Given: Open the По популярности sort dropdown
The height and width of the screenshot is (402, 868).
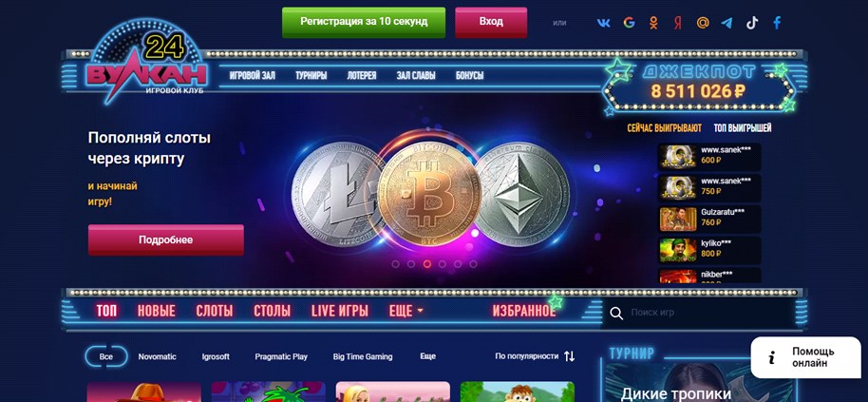Looking at the screenshot, I should coord(535,356).
